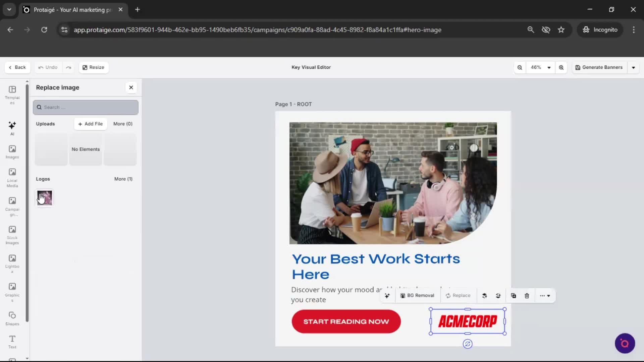Open the more options ellipsis dropdown

(545, 296)
